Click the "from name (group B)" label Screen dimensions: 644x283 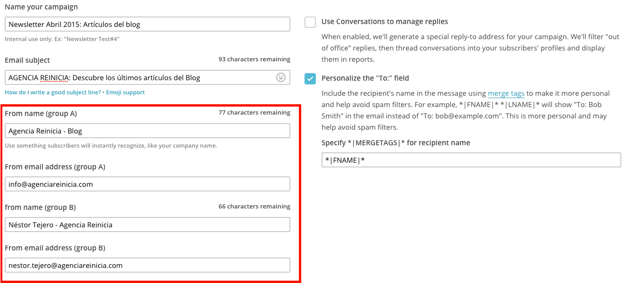click(40, 208)
